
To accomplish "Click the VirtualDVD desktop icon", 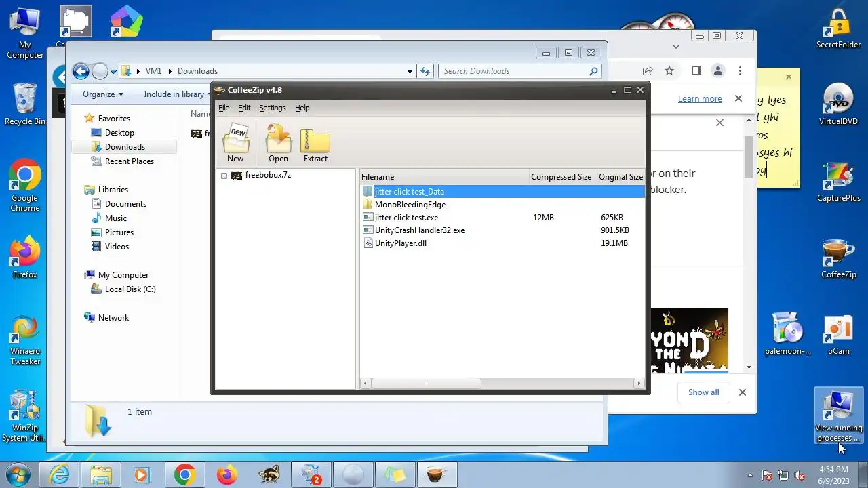I will pyautogui.click(x=838, y=104).
